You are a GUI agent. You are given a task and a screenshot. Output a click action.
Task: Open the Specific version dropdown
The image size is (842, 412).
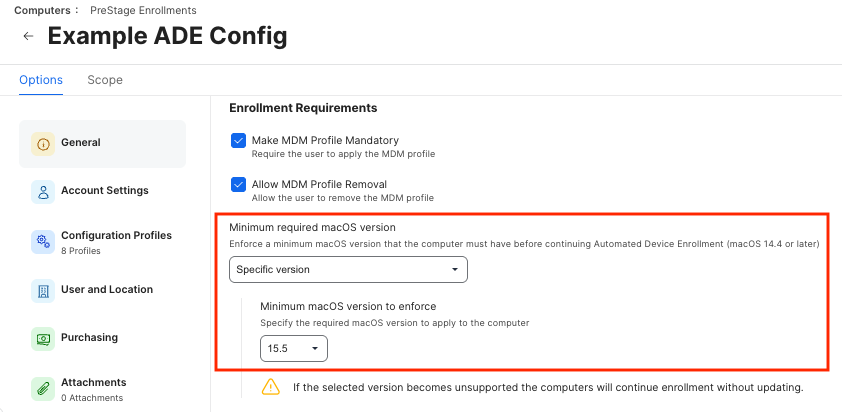tap(348, 270)
